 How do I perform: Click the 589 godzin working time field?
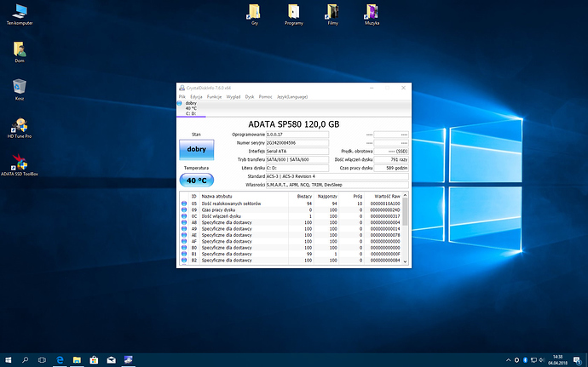[391, 168]
